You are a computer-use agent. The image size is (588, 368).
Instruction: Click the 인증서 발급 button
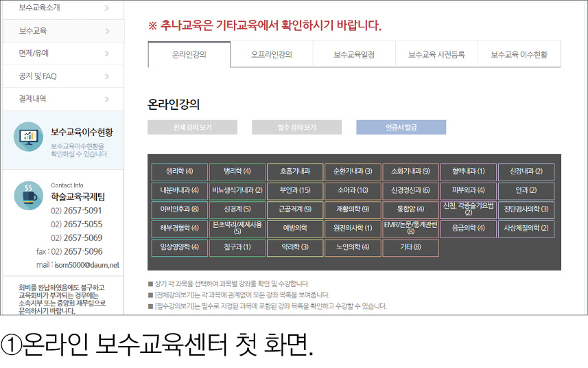coord(401,127)
